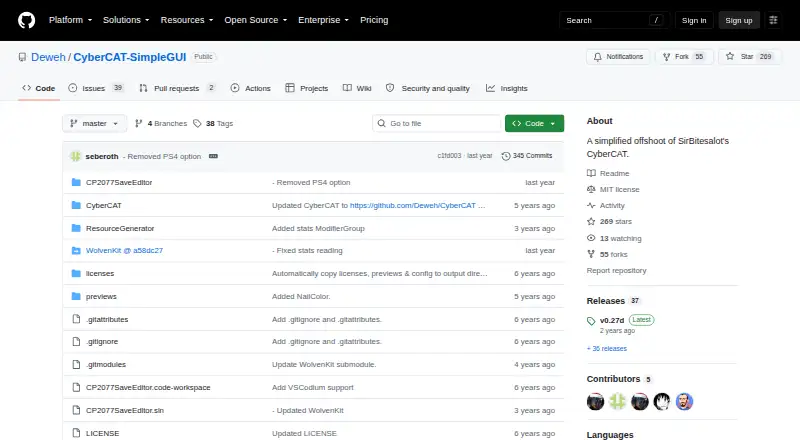The height and width of the screenshot is (440, 800).
Task: Open commit hash c1fd003
Action: pos(449,156)
